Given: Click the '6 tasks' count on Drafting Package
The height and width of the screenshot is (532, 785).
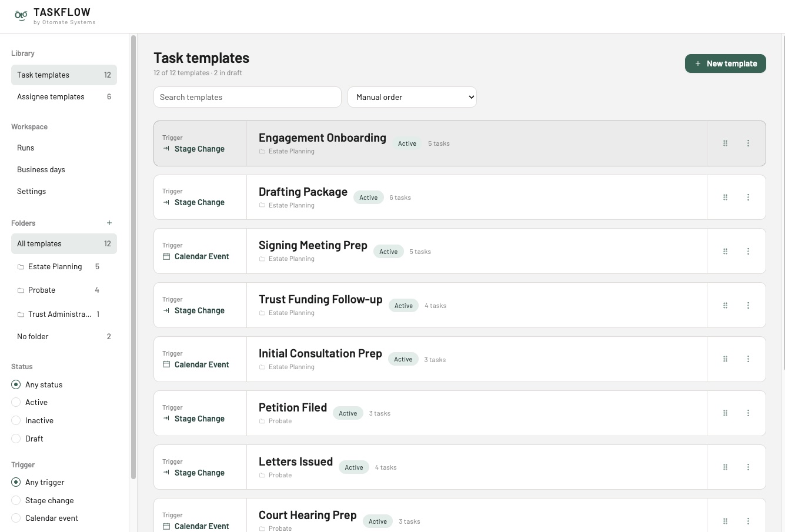Looking at the screenshot, I should coord(400,198).
